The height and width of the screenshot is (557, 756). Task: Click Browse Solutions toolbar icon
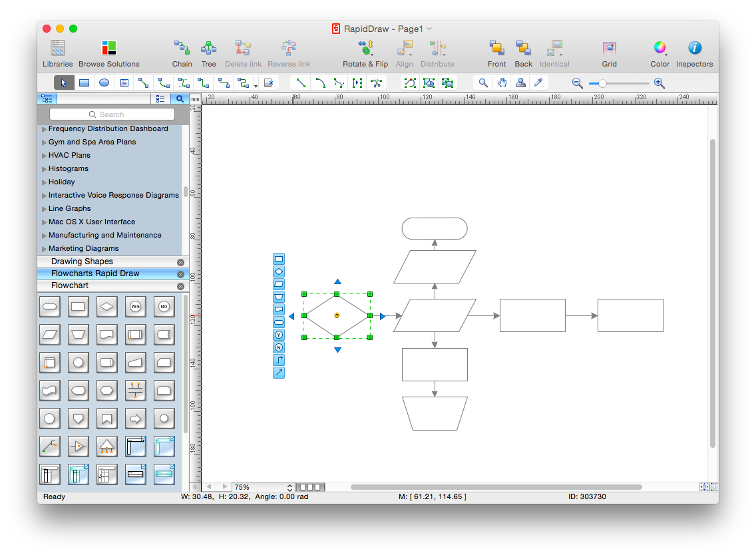point(109,53)
